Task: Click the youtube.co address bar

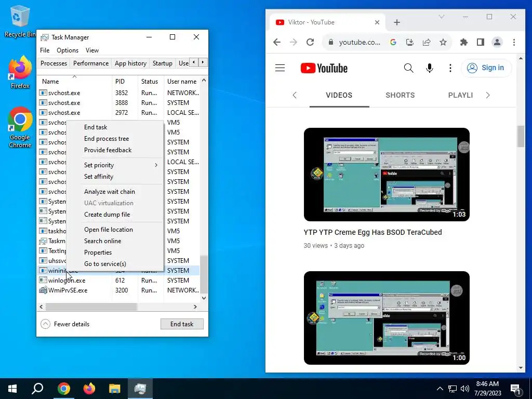Action: [x=360, y=42]
